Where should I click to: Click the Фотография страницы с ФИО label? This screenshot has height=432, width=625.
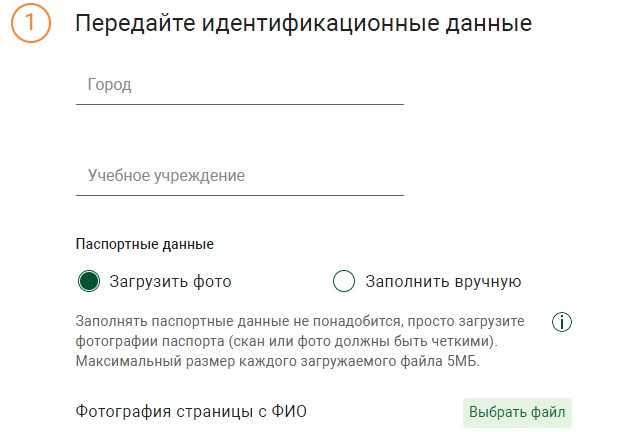pos(191,411)
